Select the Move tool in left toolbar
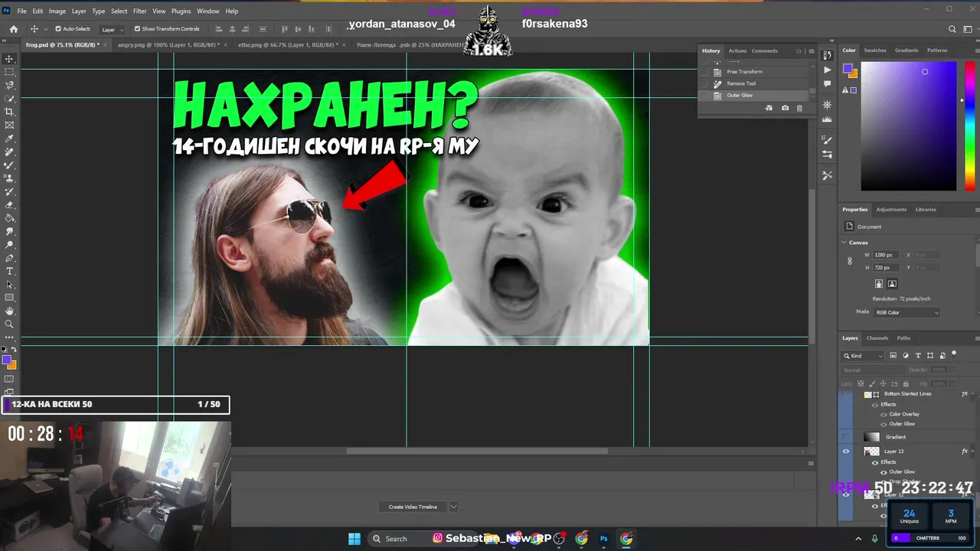Image resolution: width=980 pixels, height=551 pixels. pyautogui.click(x=9, y=59)
